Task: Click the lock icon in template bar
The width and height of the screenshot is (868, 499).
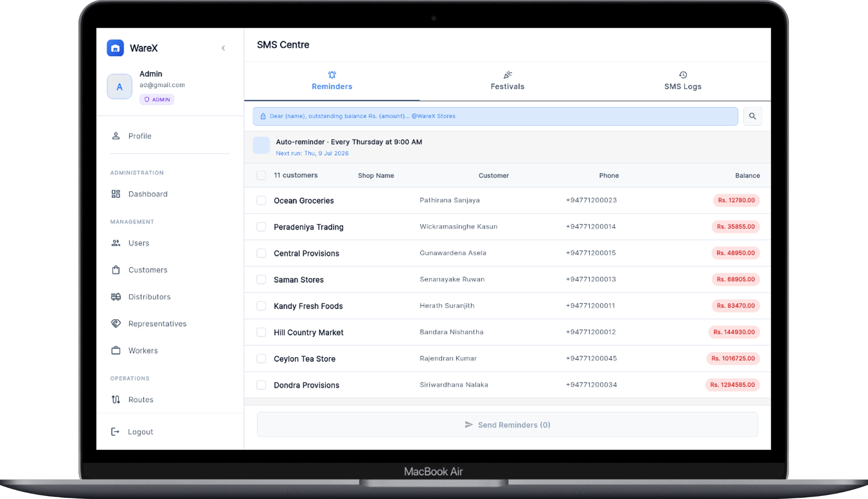Action: tap(263, 116)
